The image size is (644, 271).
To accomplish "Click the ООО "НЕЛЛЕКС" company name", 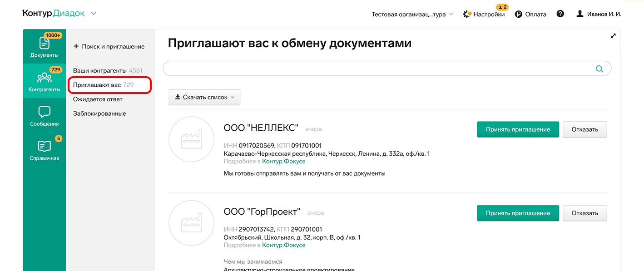I will pyautogui.click(x=261, y=128).
